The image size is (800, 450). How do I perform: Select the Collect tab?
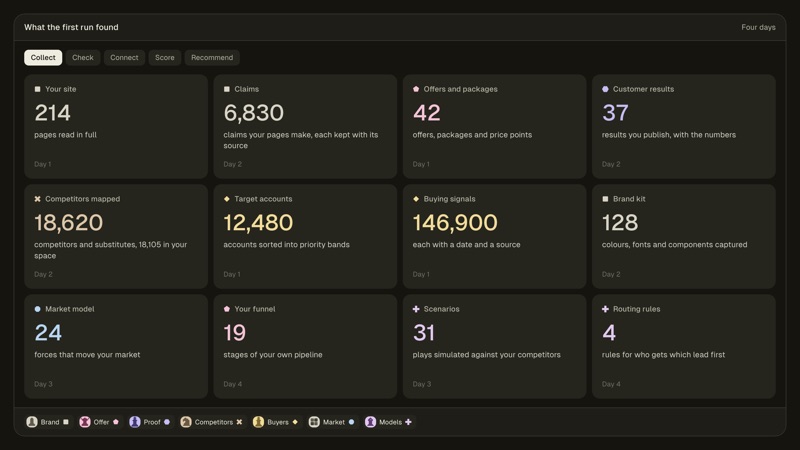coord(43,58)
